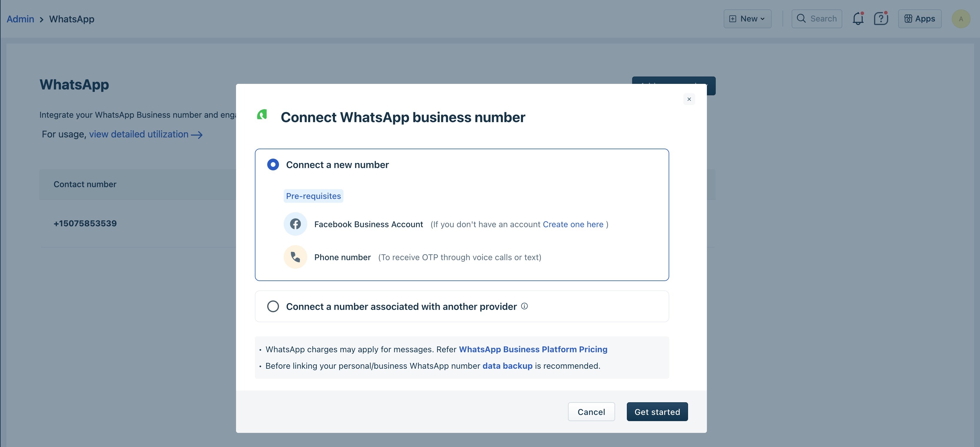Click the info icon beside another provider
Image resolution: width=980 pixels, height=447 pixels.
click(x=524, y=306)
